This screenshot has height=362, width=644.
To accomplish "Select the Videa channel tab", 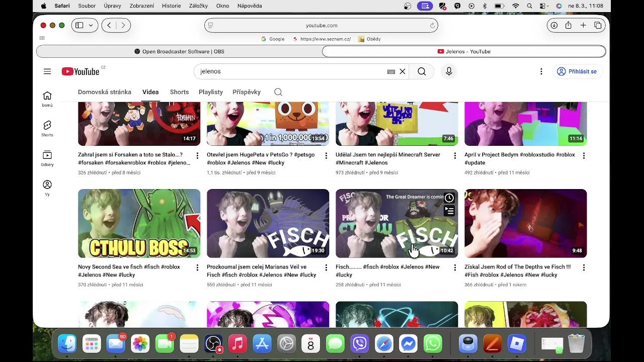I will (150, 92).
